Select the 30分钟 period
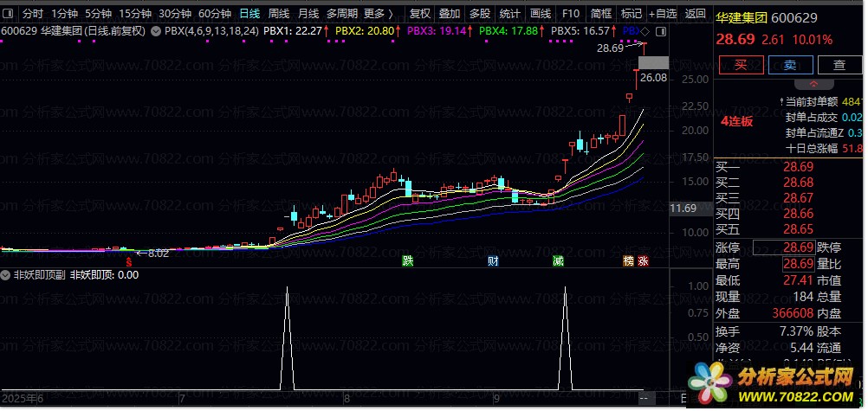Viewport: 868px width, 411px height. click(x=175, y=14)
